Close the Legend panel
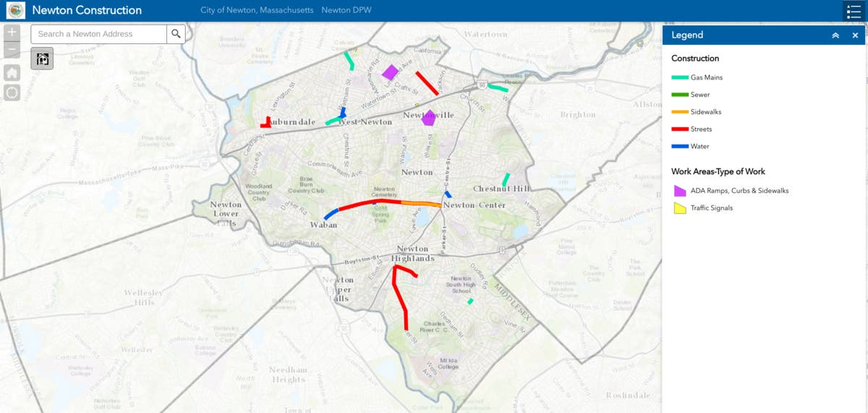Screen dimensions: 868x413 855,35
